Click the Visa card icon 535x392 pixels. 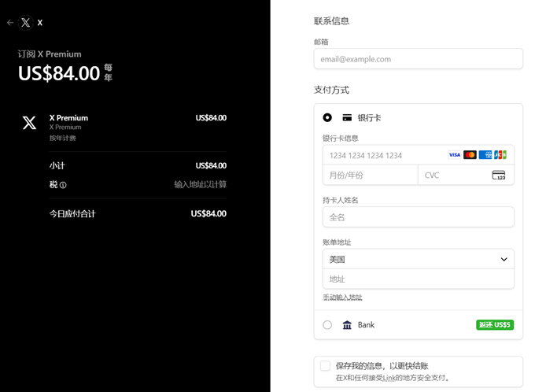[x=455, y=155]
